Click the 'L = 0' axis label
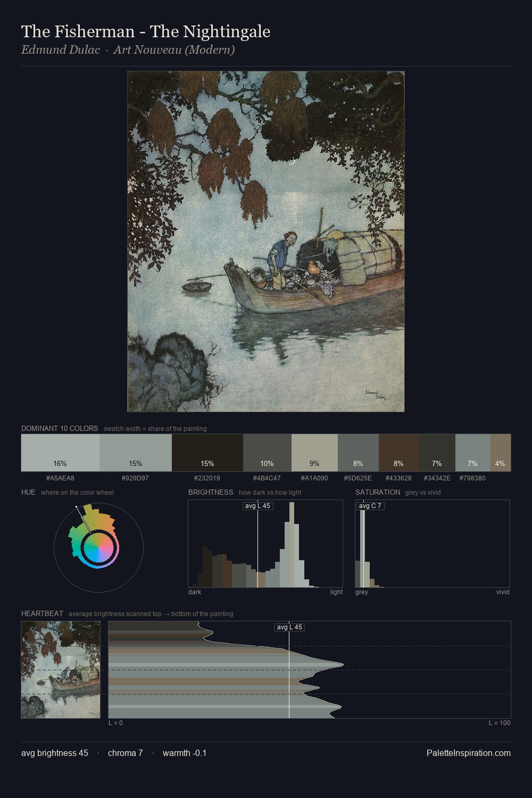This screenshot has width=532, height=798. pos(115,723)
